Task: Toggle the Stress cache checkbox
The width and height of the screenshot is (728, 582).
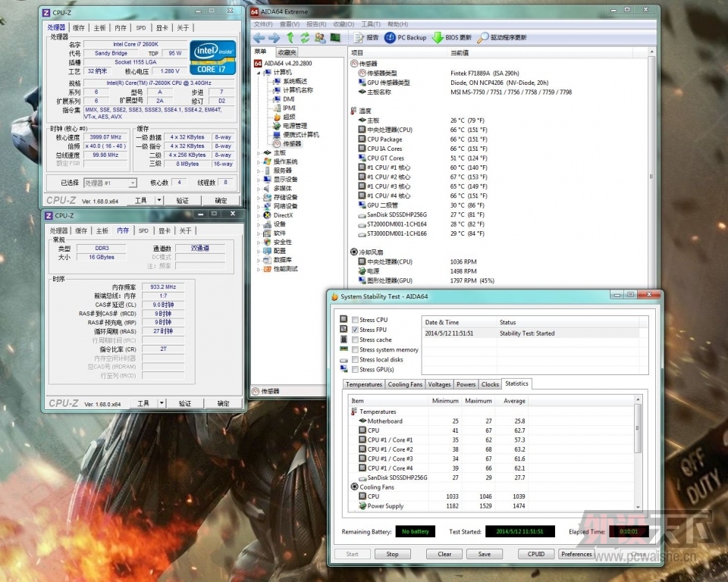Action: coord(355,339)
